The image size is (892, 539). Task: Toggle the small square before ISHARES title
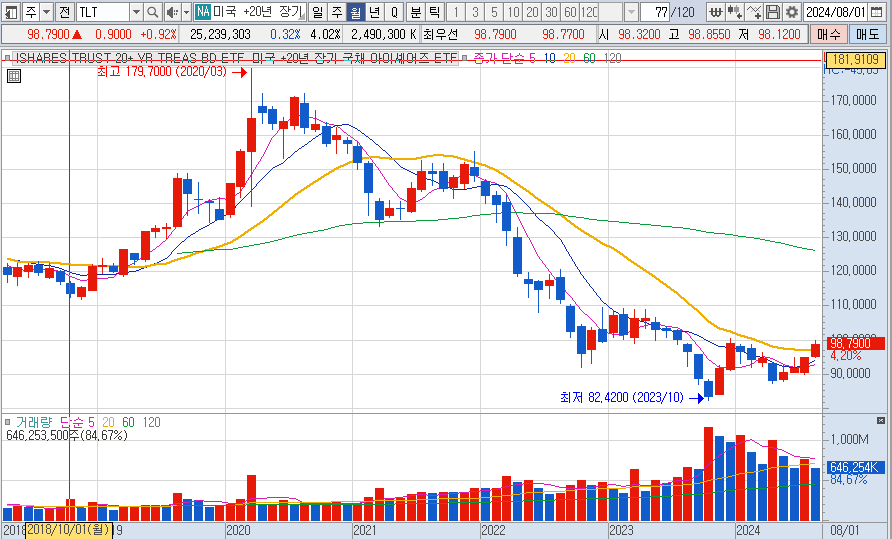tap(7, 58)
